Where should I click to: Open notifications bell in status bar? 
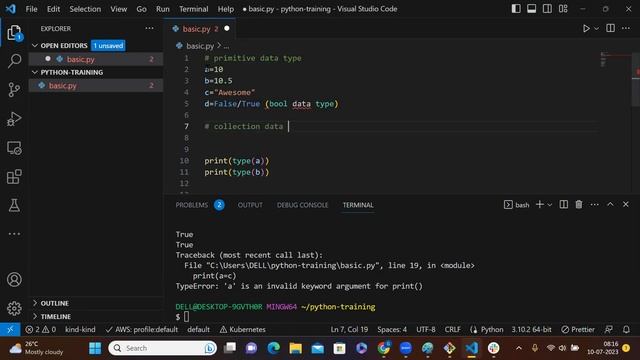click(x=626, y=329)
